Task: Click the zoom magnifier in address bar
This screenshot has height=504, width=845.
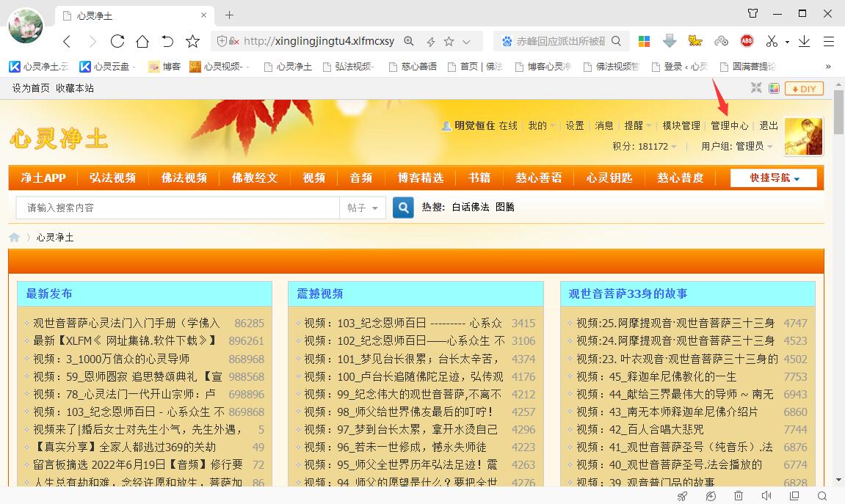Action: point(409,41)
